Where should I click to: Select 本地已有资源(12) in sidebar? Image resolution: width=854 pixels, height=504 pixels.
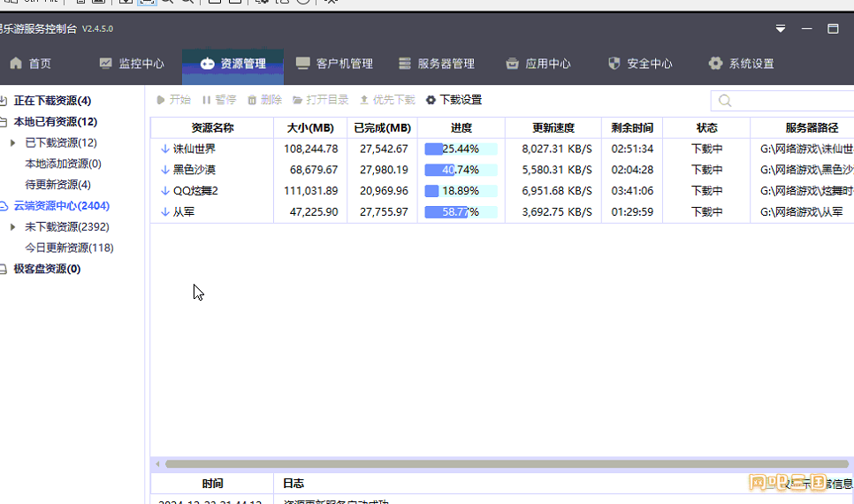pos(55,121)
